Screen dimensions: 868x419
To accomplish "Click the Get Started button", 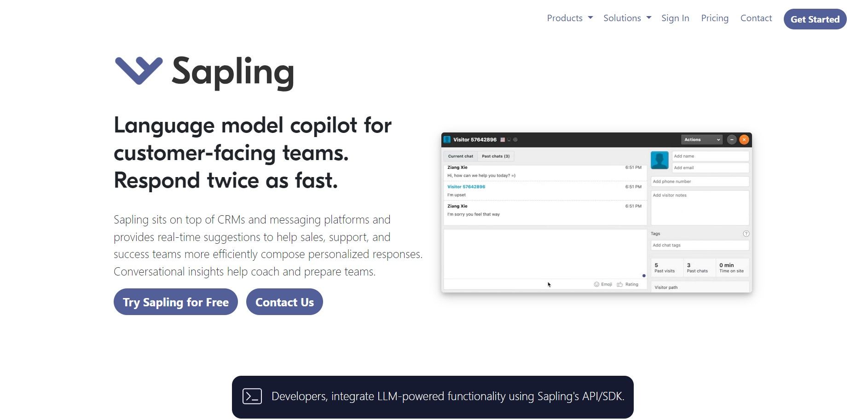I will click(815, 19).
